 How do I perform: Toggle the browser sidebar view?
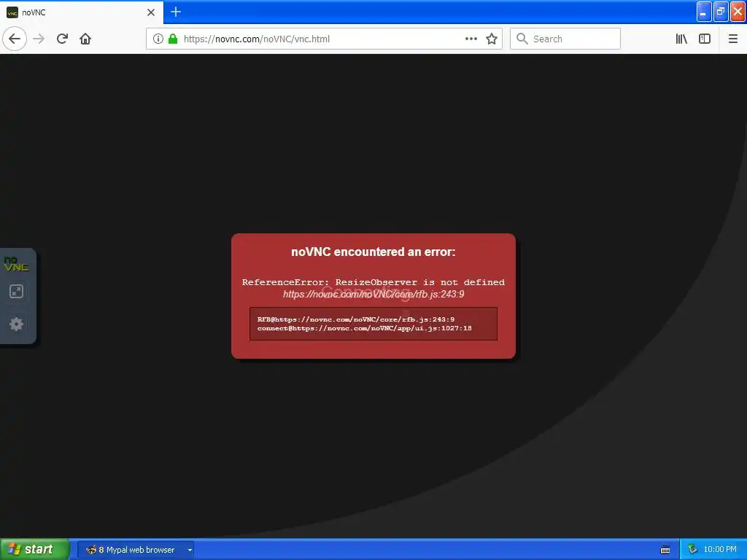pos(705,39)
